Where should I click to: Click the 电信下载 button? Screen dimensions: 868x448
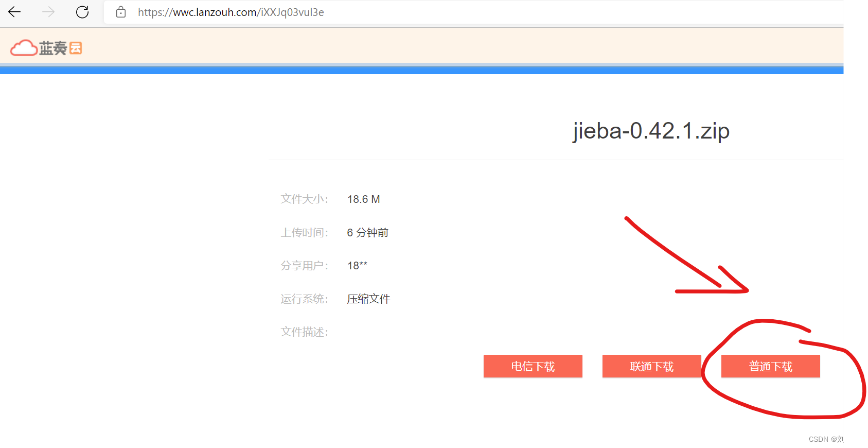click(x=533, y=366)
